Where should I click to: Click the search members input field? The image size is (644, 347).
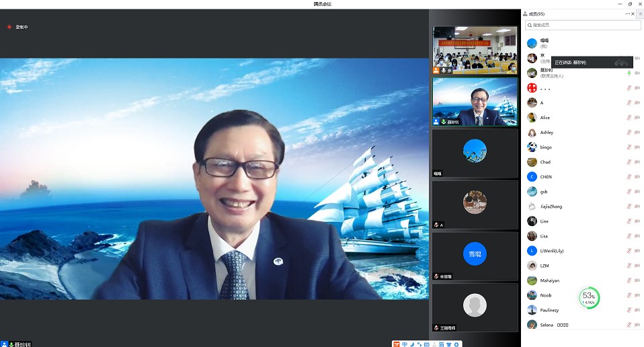[x=581, y=25]
